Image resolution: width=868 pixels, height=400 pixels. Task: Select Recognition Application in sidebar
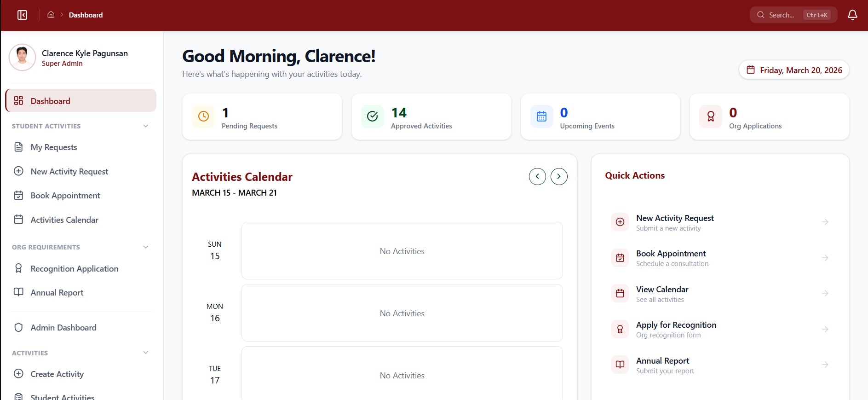74,269
